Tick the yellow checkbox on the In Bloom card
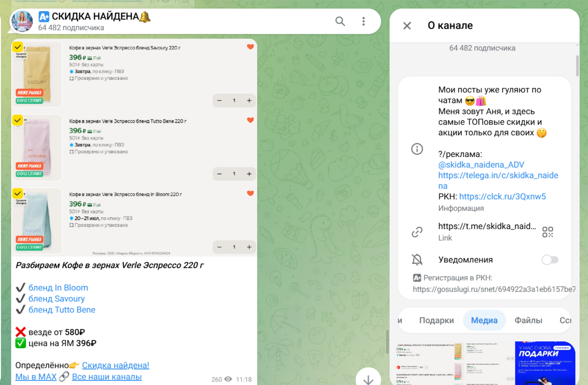Image resolution: width=588 pixels, height=385 pixels. 17,193
